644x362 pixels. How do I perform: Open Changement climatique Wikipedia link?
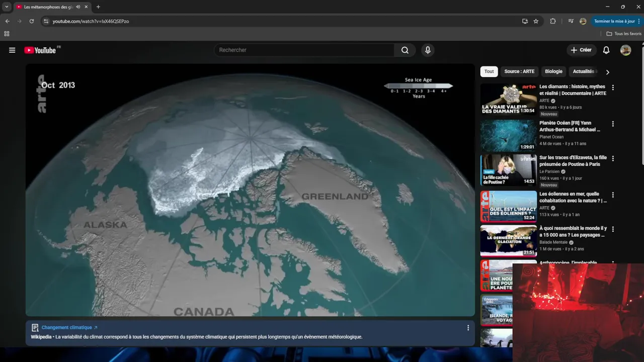[x=69, y=327]
